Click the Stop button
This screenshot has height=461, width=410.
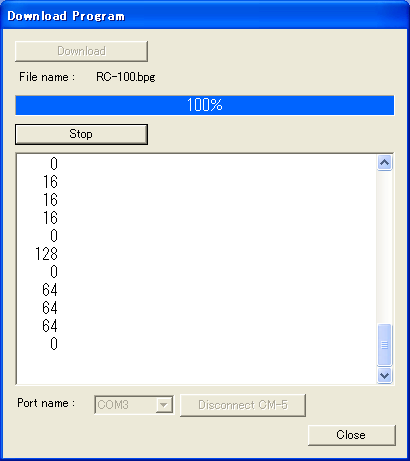point(81,134)
